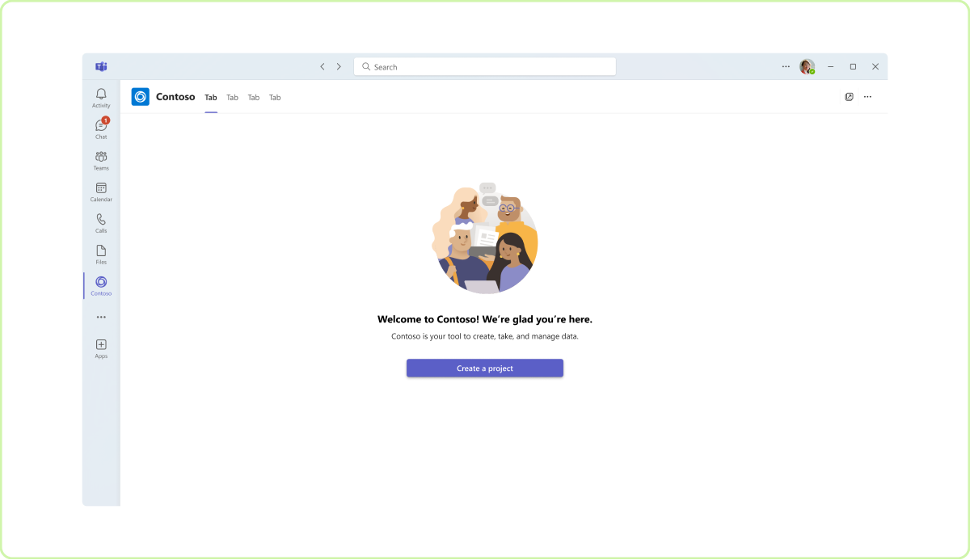Click the Contoso app title text
Viewport: 970px width, 560px height.
pos(175,97)
